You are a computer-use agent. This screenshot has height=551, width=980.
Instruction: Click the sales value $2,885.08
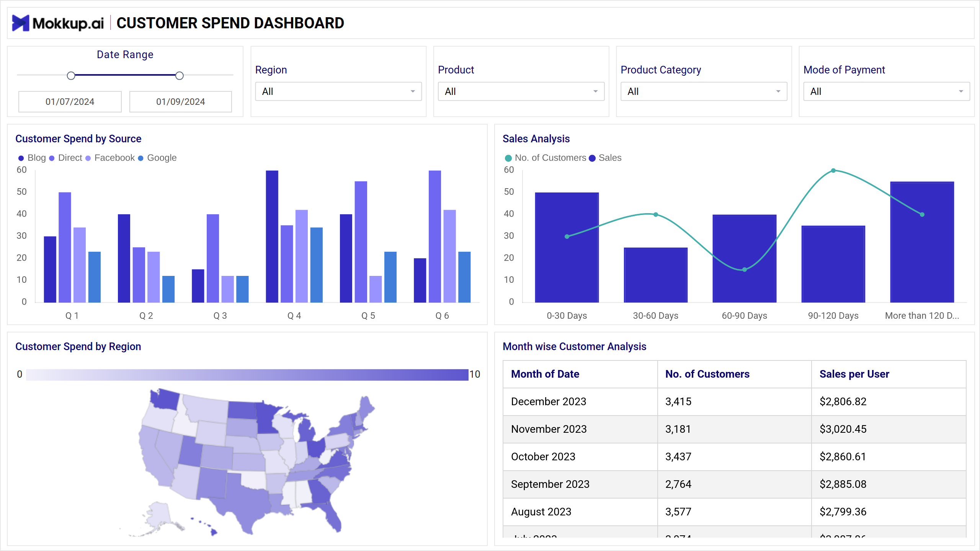tap(843, 484)
